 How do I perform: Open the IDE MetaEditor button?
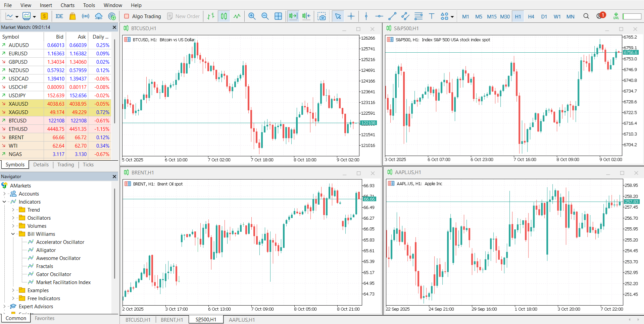point(59,16)
